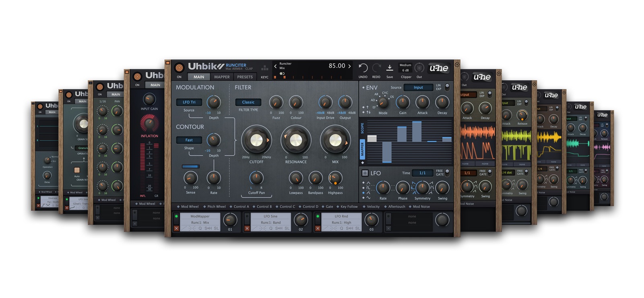This screenshot has width=644, height=298.
Task: Go to next preset with right arrow
Action: (349, 66)
